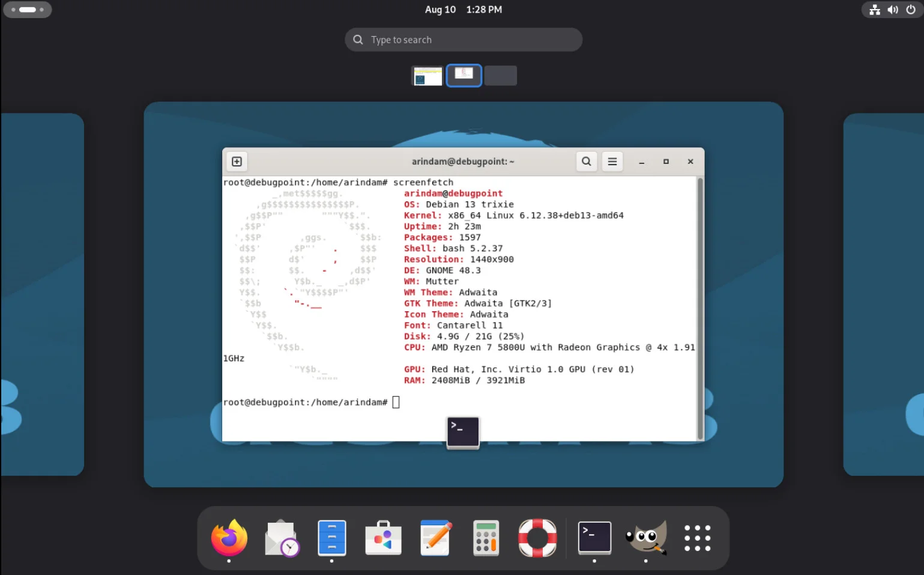924x575 pixels.
Task: Click the power status icon
Action: tap(911, 10)
